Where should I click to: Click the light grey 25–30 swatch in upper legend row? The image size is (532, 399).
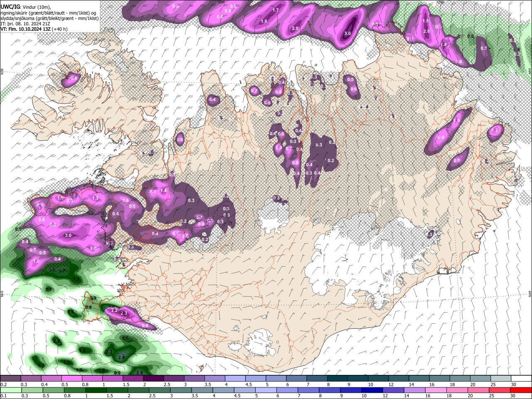click(501, 379)
